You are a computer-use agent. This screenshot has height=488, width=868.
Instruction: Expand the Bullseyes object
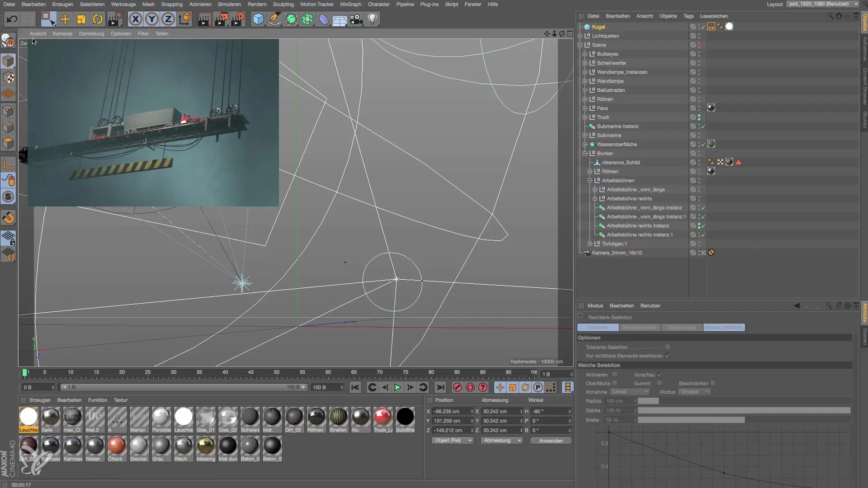[x=585, y=54]
